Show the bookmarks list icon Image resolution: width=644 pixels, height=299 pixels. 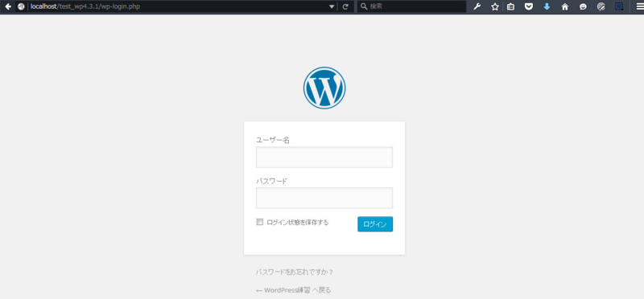510,6
